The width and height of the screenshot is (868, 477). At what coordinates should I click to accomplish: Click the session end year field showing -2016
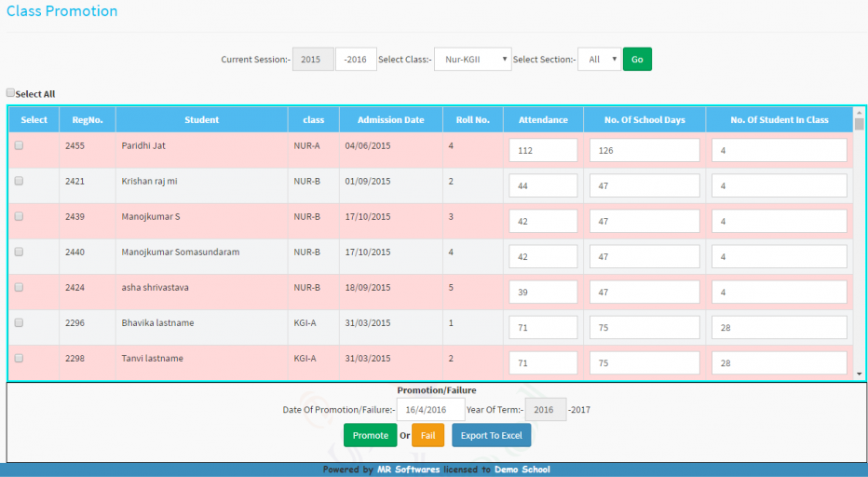[356, 60]
